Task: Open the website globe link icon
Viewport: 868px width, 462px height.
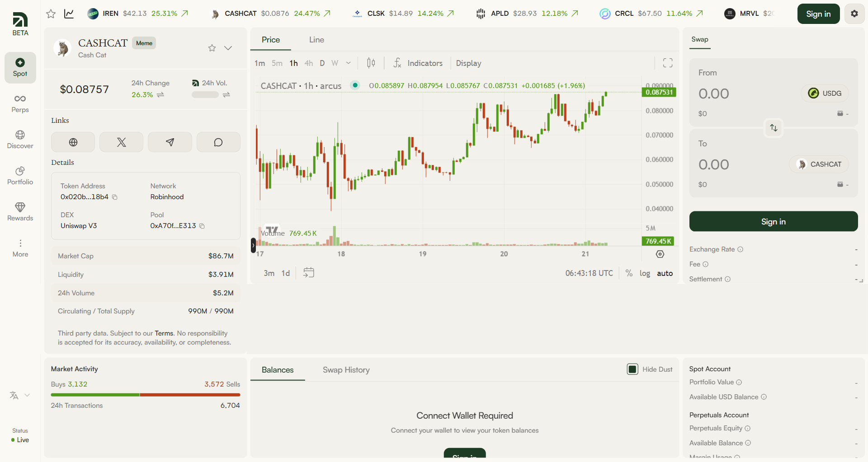Action: click(73, 142)
